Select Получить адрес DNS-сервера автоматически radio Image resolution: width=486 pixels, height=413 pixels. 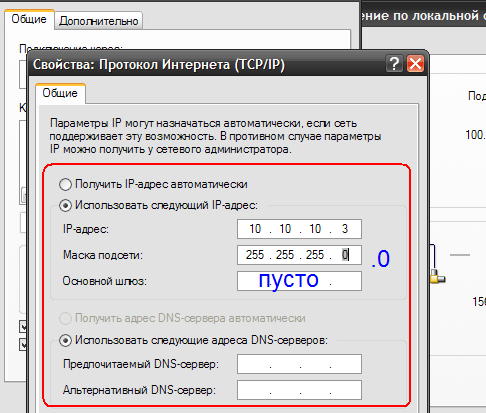(65, 318)
